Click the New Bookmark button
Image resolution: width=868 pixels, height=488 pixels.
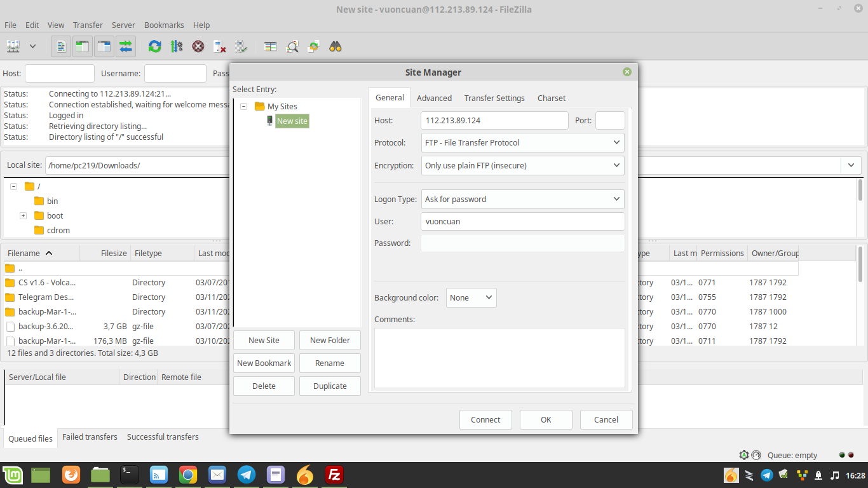(264, 363)
